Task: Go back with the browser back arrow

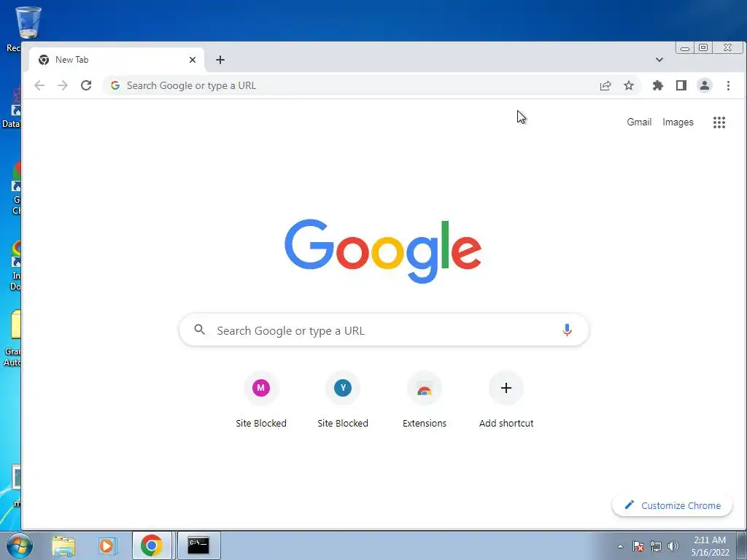Action: (39, 86)
